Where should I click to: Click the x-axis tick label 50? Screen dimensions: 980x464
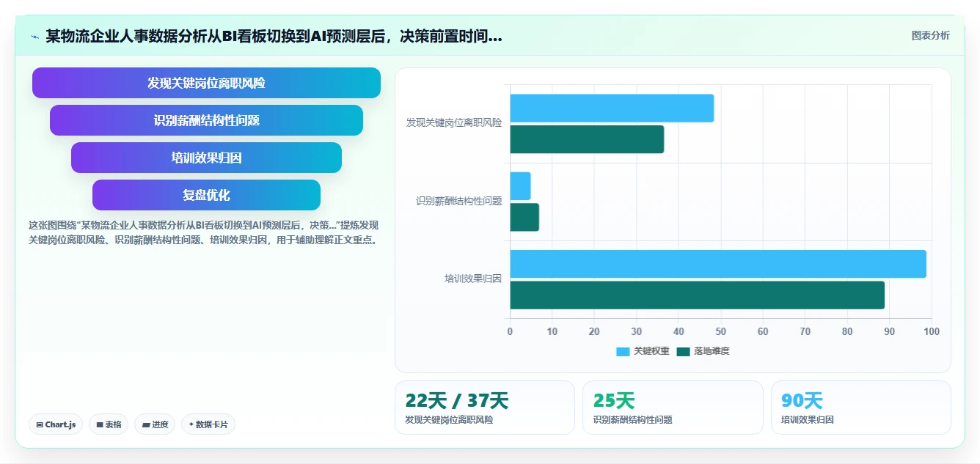click(x=721, y=331)
